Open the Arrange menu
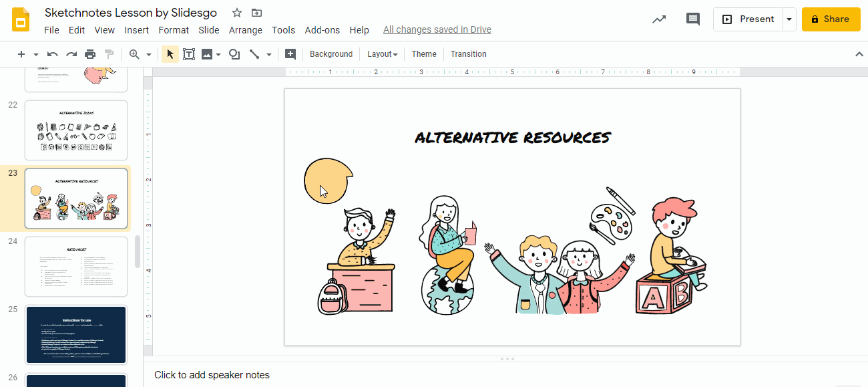 246,30
